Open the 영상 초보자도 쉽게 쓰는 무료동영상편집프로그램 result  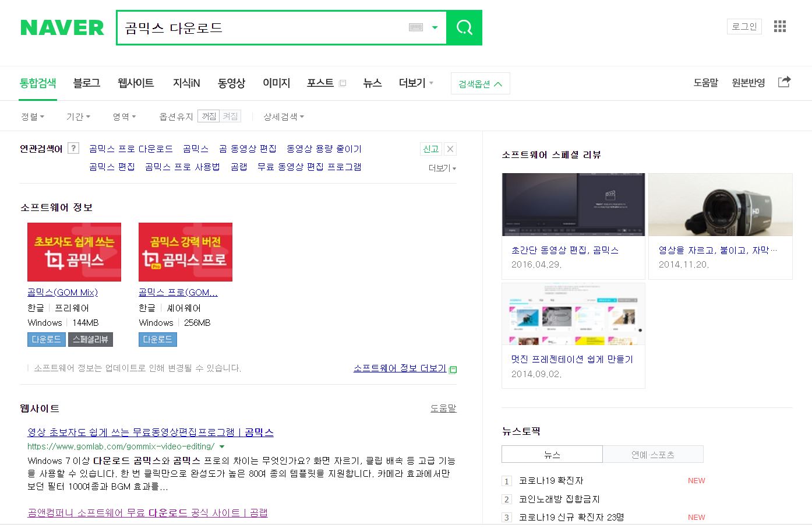[x=150, y=432]
